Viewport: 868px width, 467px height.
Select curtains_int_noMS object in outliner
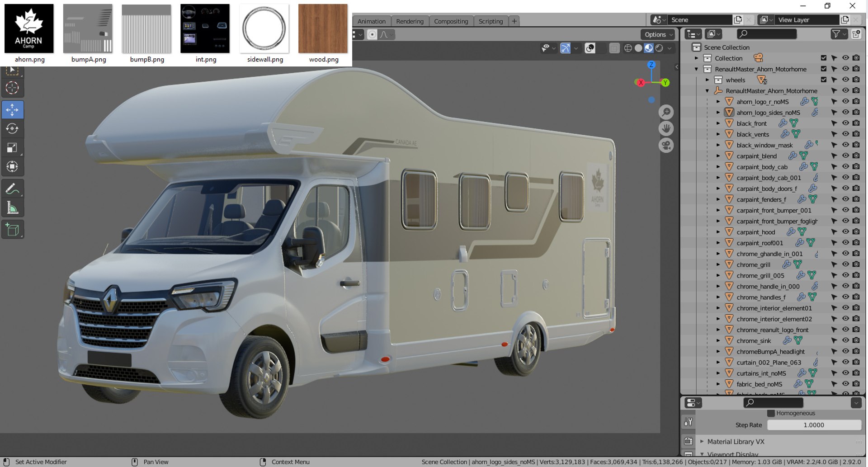pos(761,373)
